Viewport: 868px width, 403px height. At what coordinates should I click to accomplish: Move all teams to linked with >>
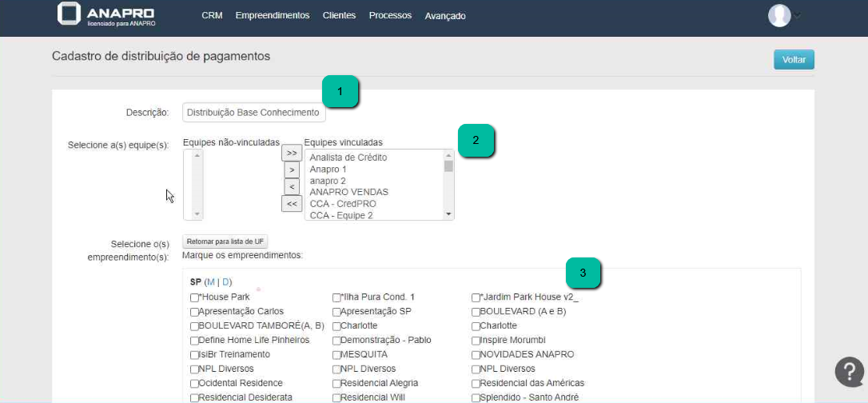[292, 153]
